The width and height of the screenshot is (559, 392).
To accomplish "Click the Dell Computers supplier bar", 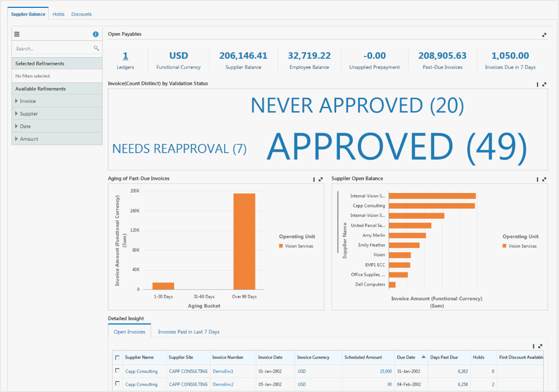I will click(x=392, y=284).
